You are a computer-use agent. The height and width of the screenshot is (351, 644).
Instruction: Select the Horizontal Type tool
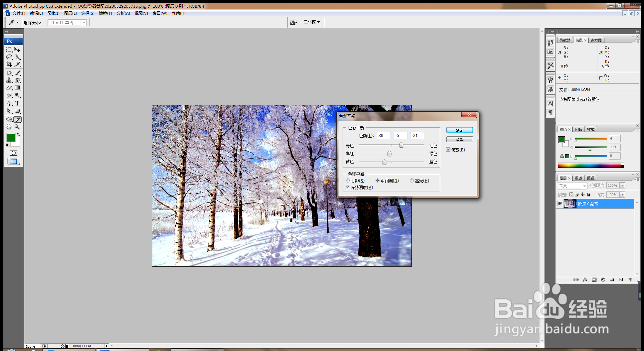pos(18,103)
